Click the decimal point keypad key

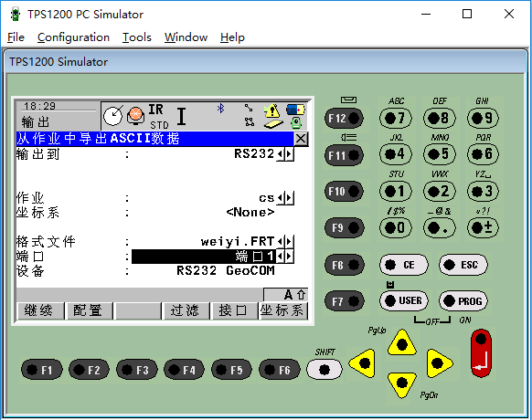440,227
